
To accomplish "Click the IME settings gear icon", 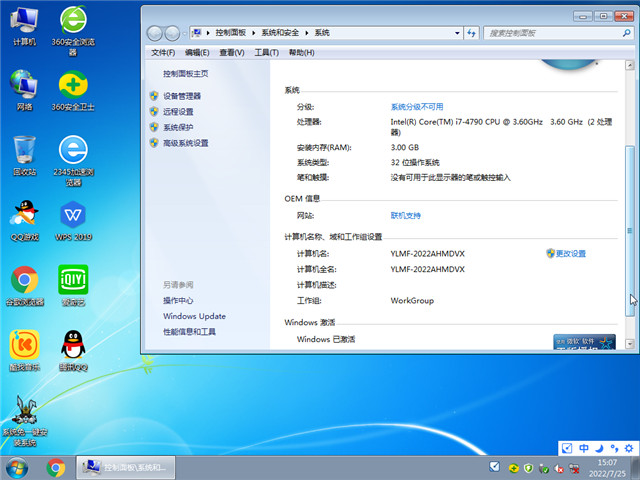I will click(x=629, y=448).
